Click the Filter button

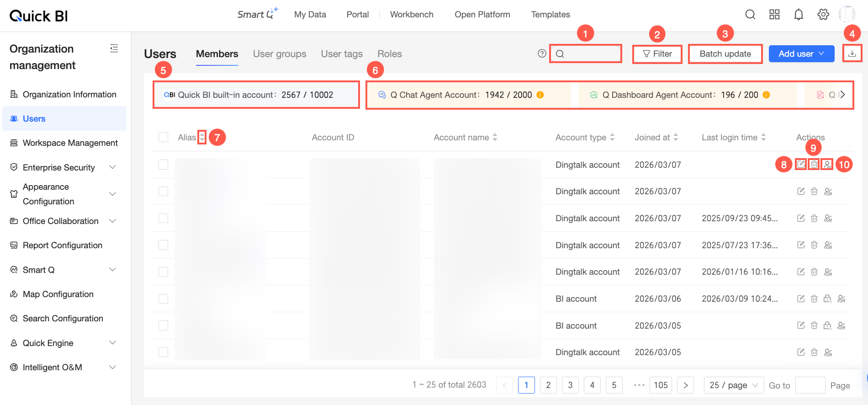click(x=657, y=54)
